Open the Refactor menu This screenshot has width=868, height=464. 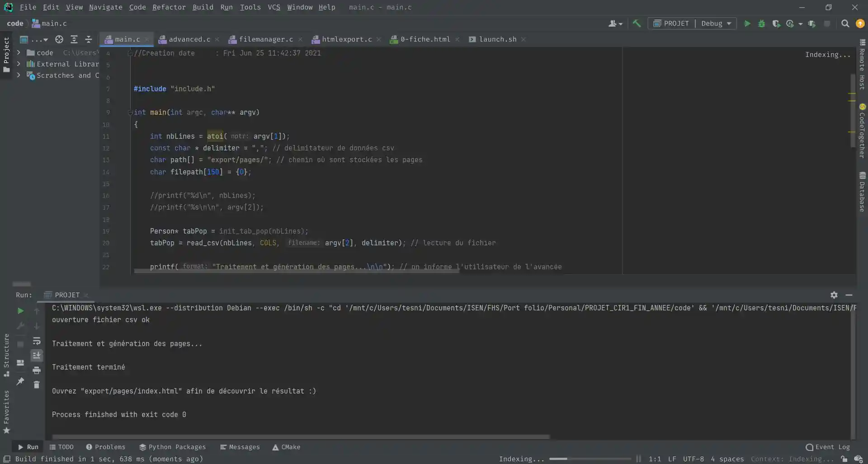(169, 7)
